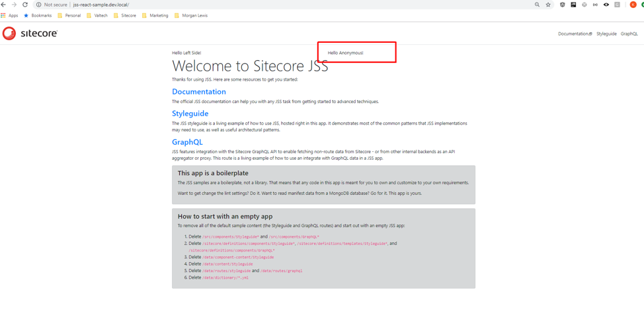This screenshot has height=319, width=644.
Task: Click the Not secure site info indicator
Action: click(x=52, y=5)
